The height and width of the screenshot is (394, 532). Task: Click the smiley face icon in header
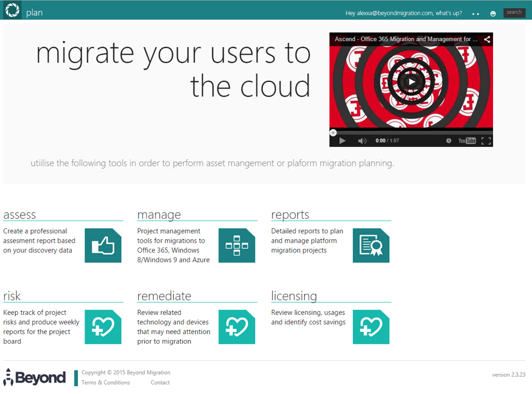point(493,13)
